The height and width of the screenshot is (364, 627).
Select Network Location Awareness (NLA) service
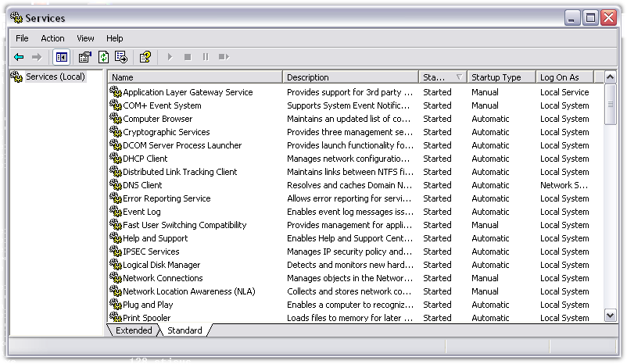point(188,291)
